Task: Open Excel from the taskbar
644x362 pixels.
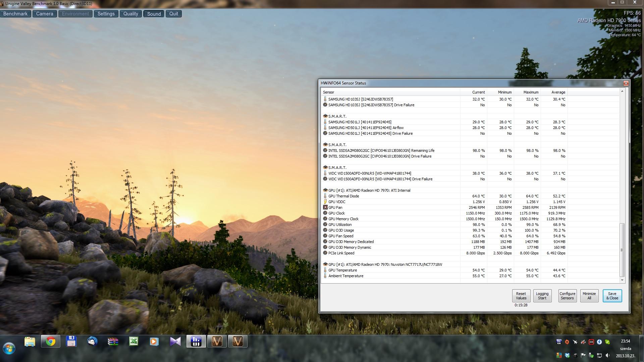Action: (134, 342)
